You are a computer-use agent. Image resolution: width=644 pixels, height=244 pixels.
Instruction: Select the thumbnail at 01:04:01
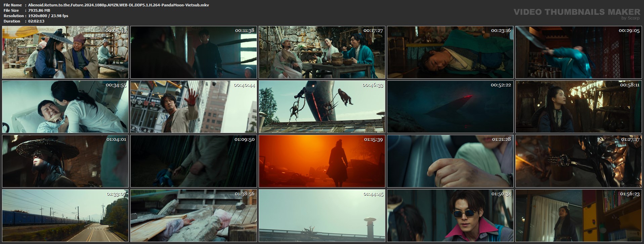pos(65,161)
